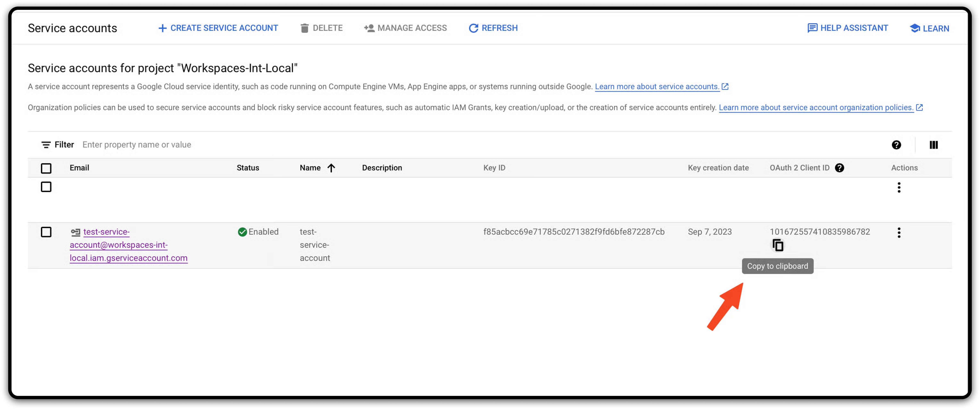This screenshot has height=409, width=980.
Task: Click the Name column sort arrow
Action: pyautogui.click(x=331, y=168)
